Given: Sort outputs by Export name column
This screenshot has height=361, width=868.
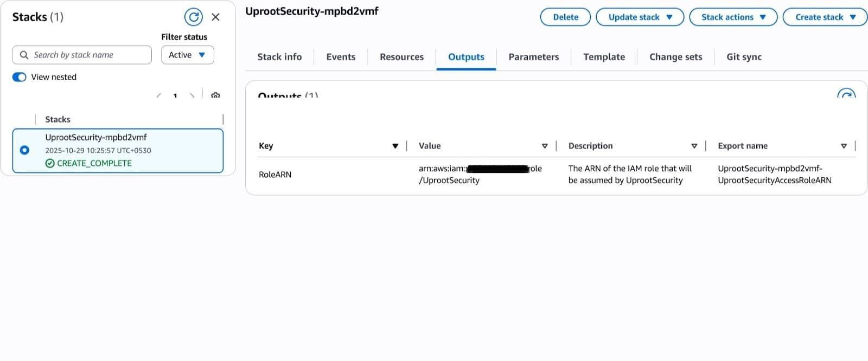Looking at the screenshot, I should 844,146.
